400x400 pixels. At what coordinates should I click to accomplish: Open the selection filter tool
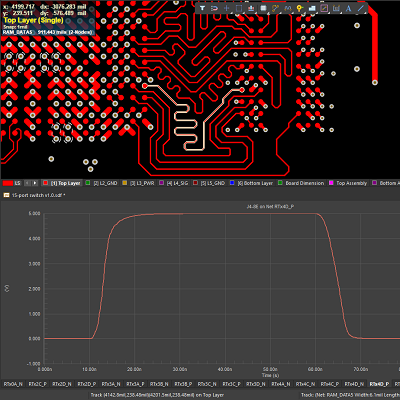pos(202,8)
